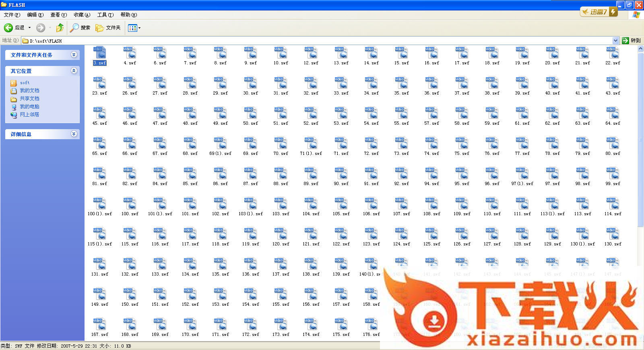Open the Tools menu
The width and height of the screenshot is (644, 350).
(x=105, y=15)
